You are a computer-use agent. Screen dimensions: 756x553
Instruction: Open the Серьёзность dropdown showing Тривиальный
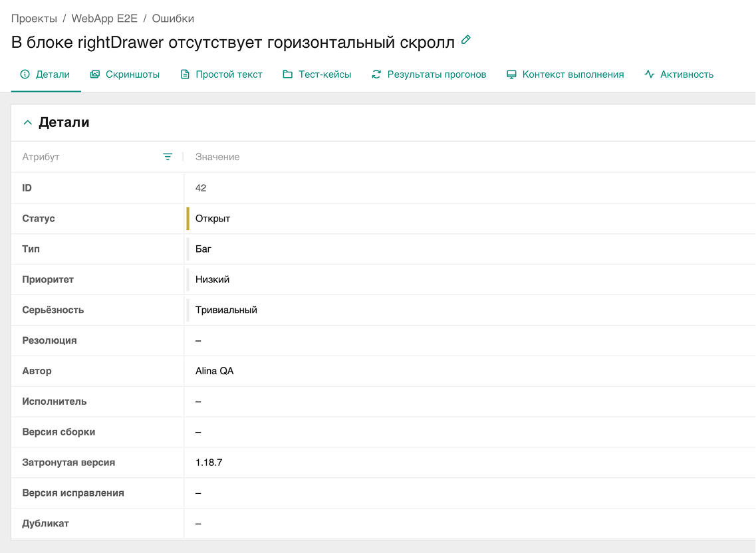click(470, 310)
